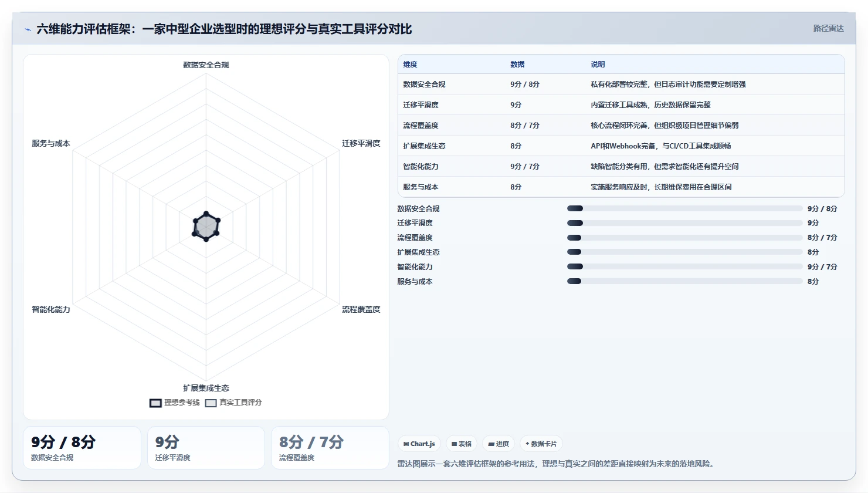Screen dimensions: 868x493
Task: Open the 8分 / 7分 流程覆盖度 card
Action: [330, 448]
